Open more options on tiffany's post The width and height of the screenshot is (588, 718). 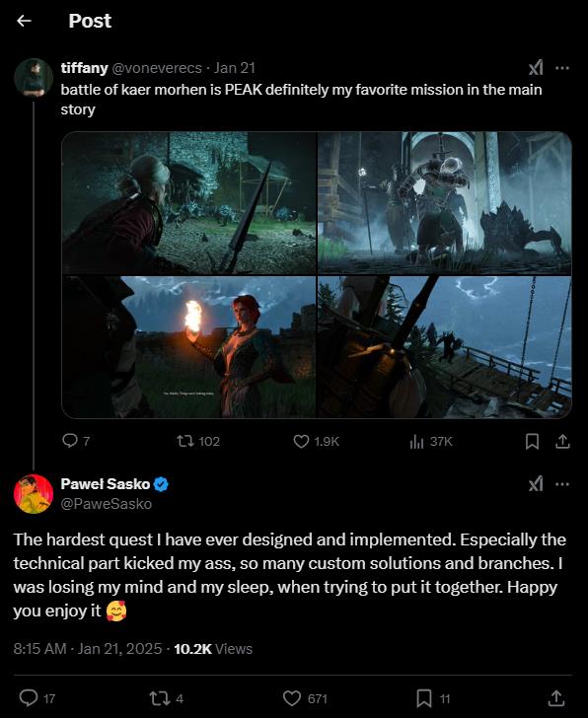[x=562, y=68]
